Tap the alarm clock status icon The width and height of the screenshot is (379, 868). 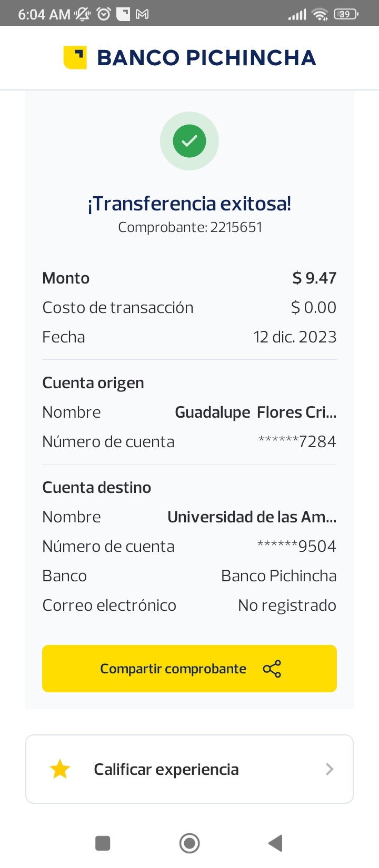pos(104,14)
